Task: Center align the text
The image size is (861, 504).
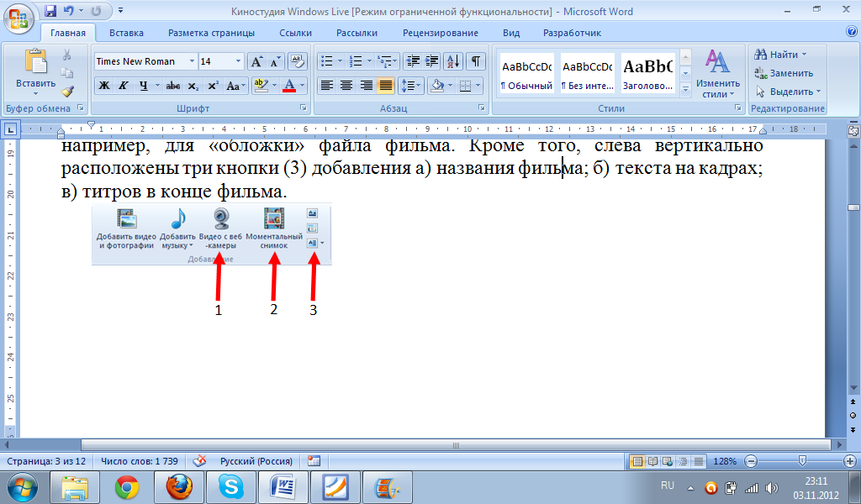Action: click(346, 87)
